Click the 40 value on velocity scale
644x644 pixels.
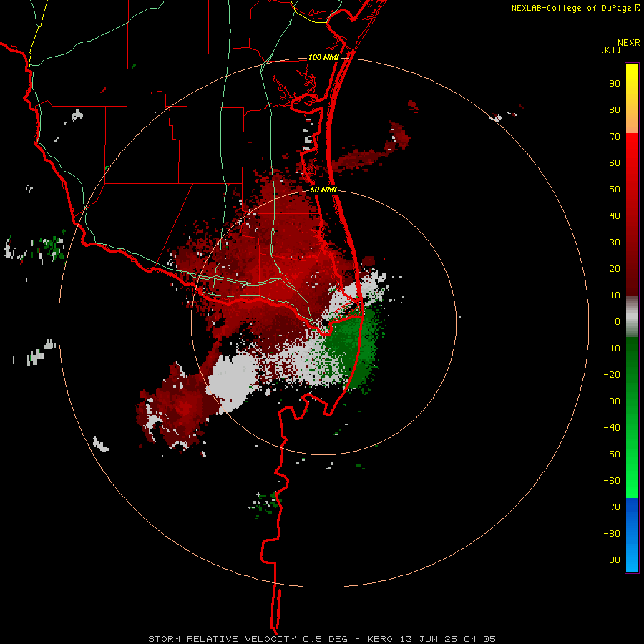(x=615, y=216)
